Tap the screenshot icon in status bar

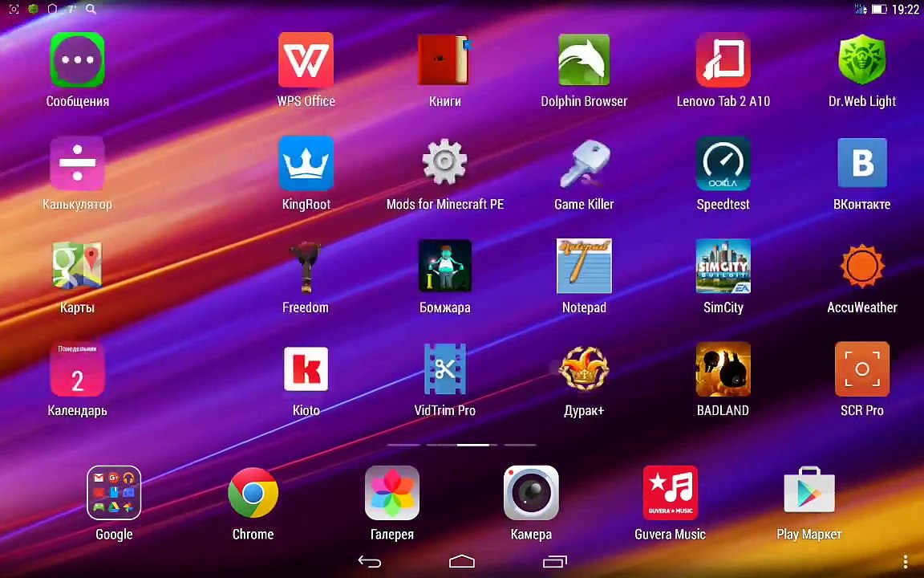[14, 9]
